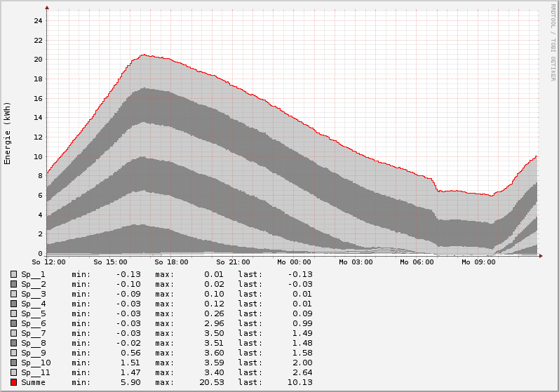Click the 'So 18:00' time axis label
The width and height of the screenshot is (559, 392).
(x=171, y=262)
